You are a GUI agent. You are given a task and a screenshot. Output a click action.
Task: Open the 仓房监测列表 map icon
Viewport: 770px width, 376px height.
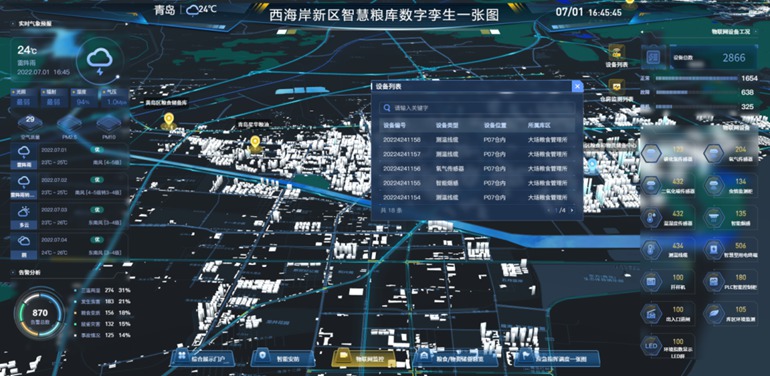616,87
